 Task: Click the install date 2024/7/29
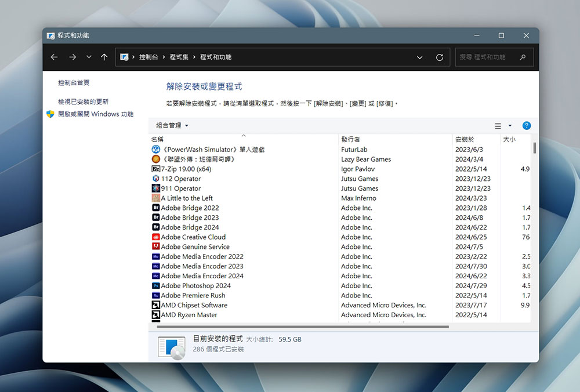click(471, 285)
